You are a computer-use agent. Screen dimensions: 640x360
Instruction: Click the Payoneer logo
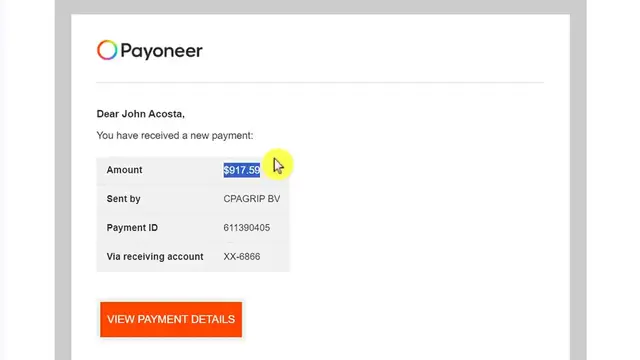coord(149,50)
